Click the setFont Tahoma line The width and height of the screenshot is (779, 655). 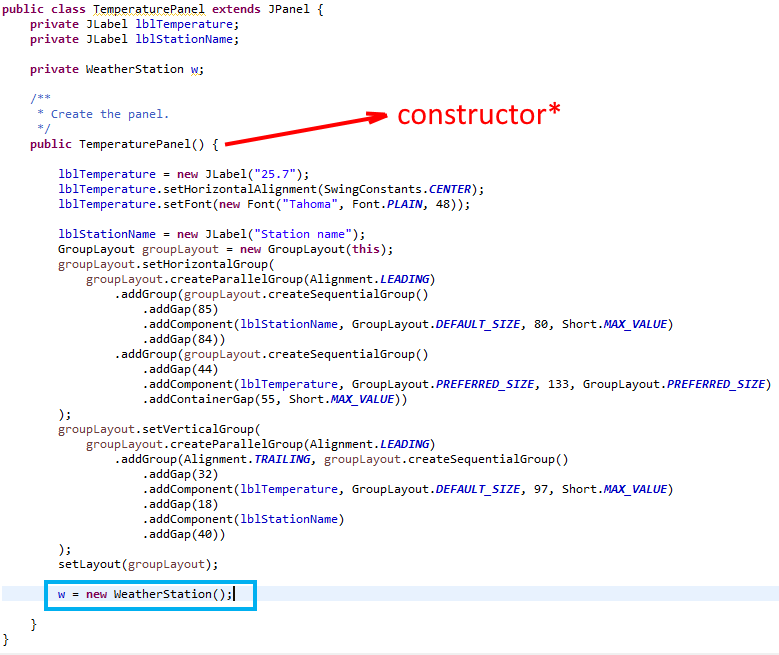click(264, 204)
